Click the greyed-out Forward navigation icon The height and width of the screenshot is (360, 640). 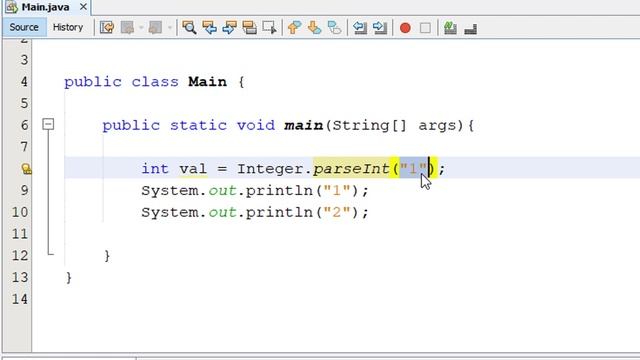tap(155, 28)
